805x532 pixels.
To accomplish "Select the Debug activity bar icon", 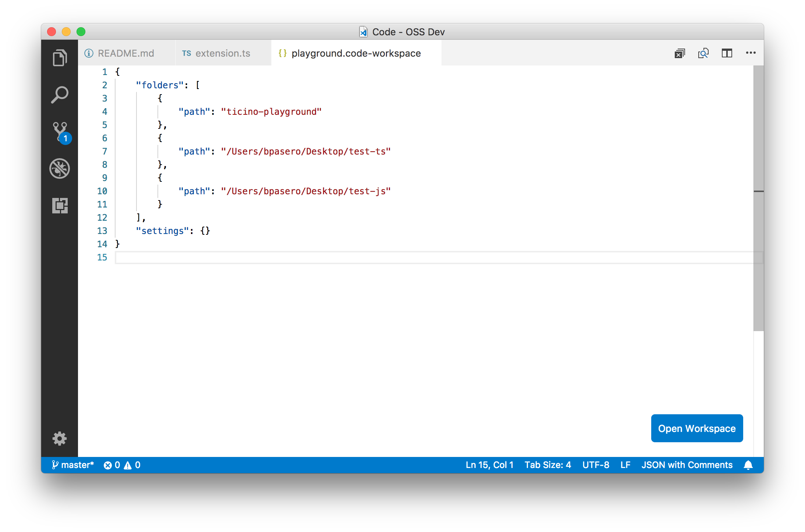I will [x=60, y=169].
